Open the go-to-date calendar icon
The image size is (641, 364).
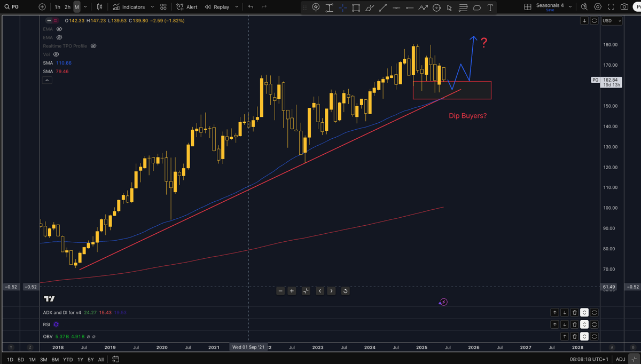click(115, 360)
